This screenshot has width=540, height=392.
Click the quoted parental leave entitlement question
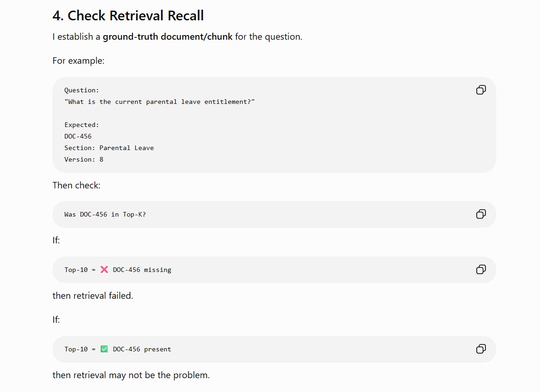click(x=159, y=102)
